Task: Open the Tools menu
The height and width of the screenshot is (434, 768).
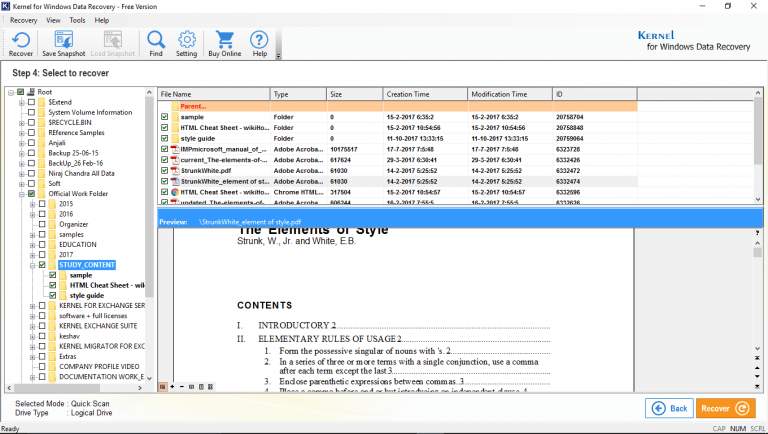Action: 77,21
